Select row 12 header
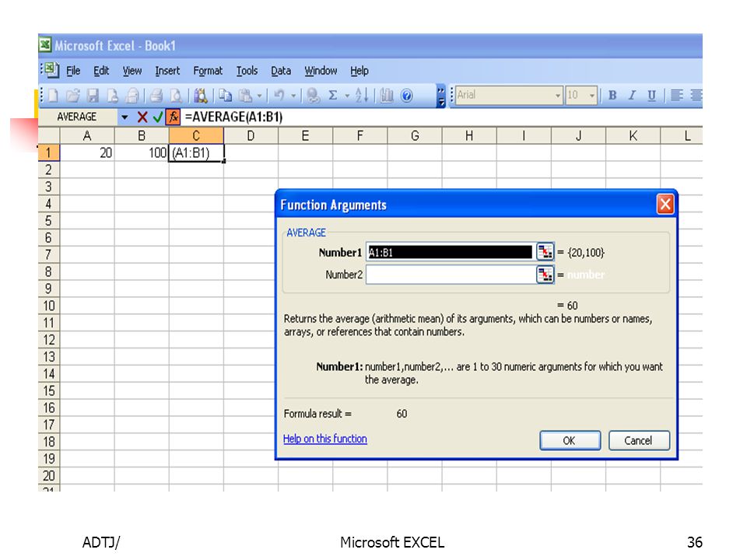This screenshot has width=747, height=560. pyautogui.click(x=48, y=340)
